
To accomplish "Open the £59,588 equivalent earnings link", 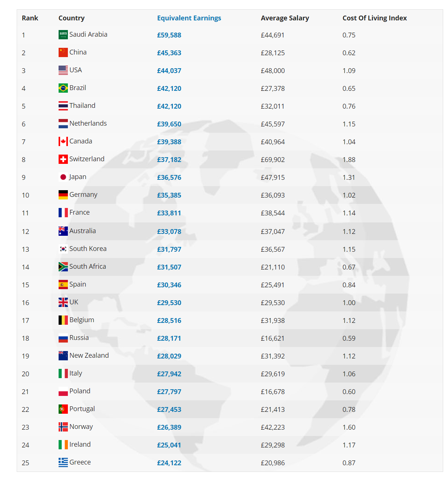I will point(169,35).
